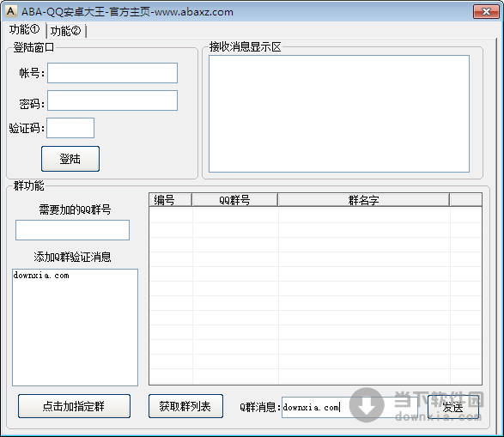Viewport: 504px width, 437px height.
Task: Click the 点击加指定群 button
Action: (74, 406)
